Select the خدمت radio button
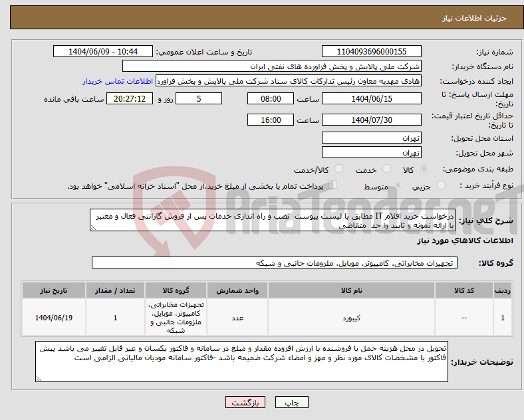The height and width of the screenshot is (420, 524). (x=386, y=169)
